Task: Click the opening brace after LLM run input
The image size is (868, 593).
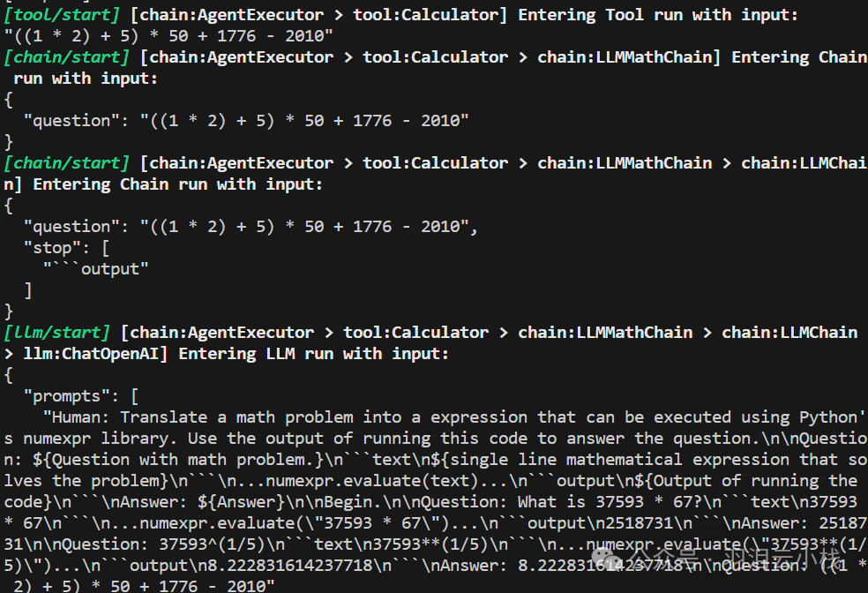Action: 8,375
